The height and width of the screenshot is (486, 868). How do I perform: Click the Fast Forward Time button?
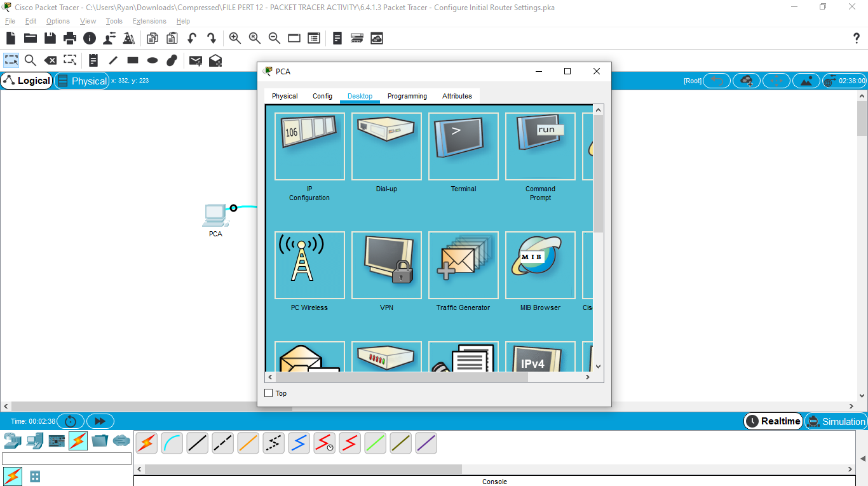pyautogui.click(x=100, y=421)
